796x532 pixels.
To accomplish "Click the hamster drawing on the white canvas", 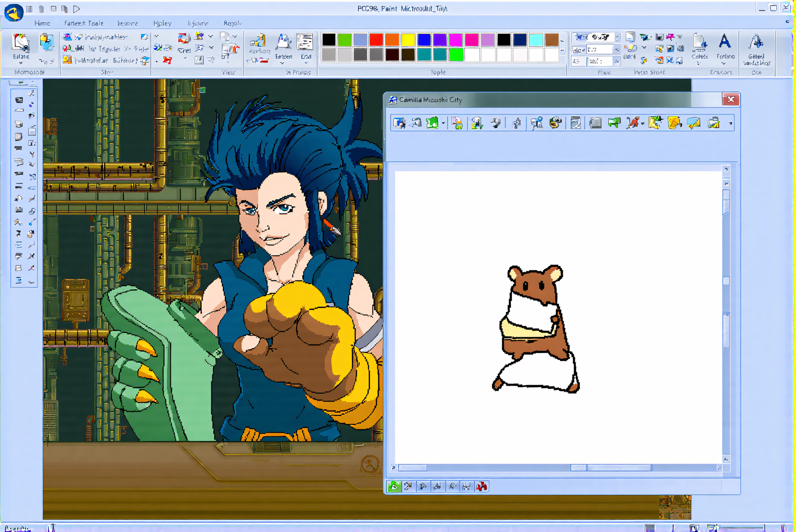I will 536,329.
